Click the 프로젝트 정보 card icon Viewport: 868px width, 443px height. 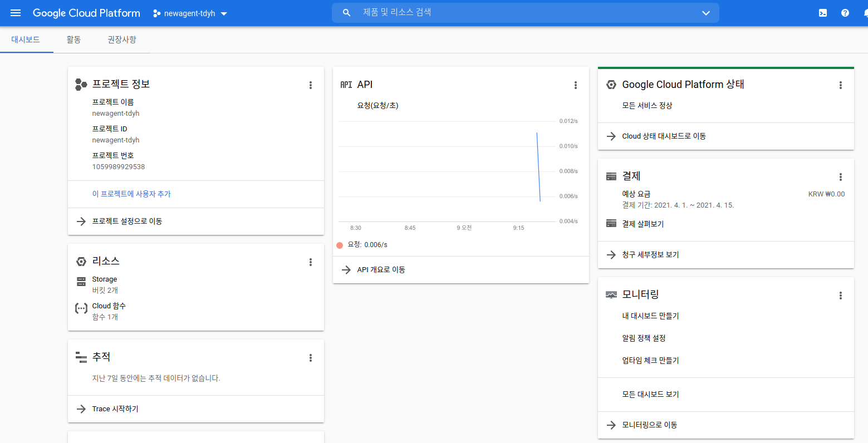[81, 85]
